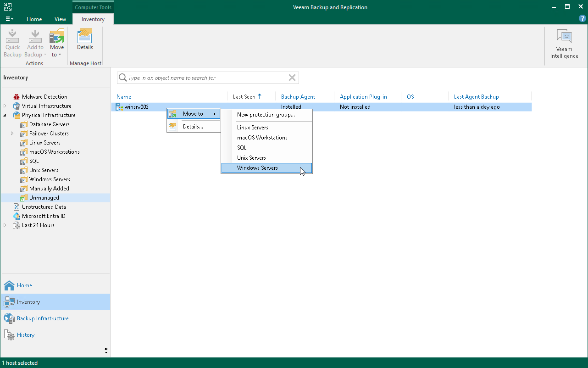The image size is (588, 368).
Task: Click the Not installed cell
Action: [x=355, y=107]
